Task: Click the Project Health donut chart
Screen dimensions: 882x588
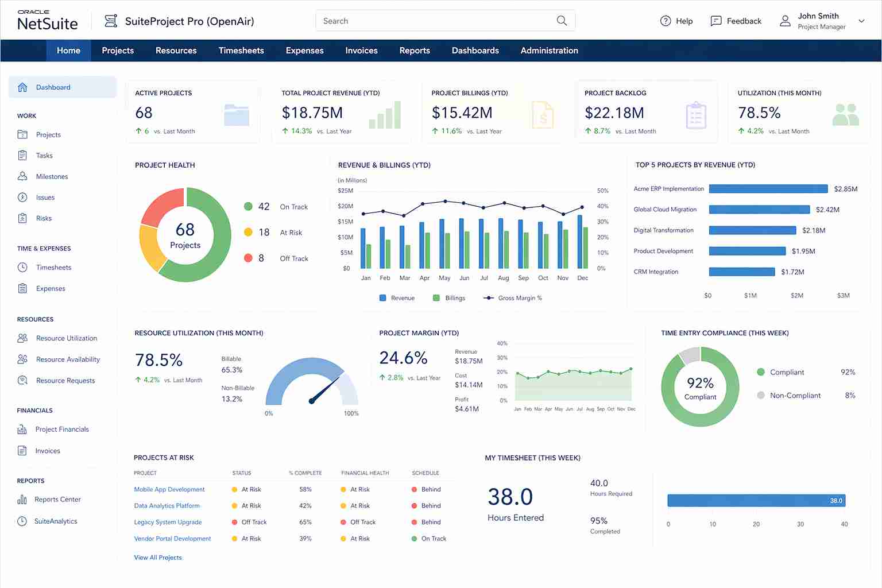Action: click(185, 235)
